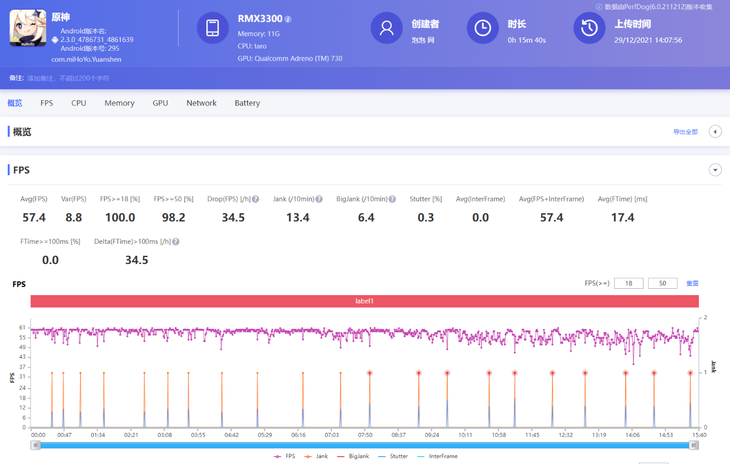This screenshot has height=464, width=730.
Task: Click the upload time history icon
Action: (589, 29)
